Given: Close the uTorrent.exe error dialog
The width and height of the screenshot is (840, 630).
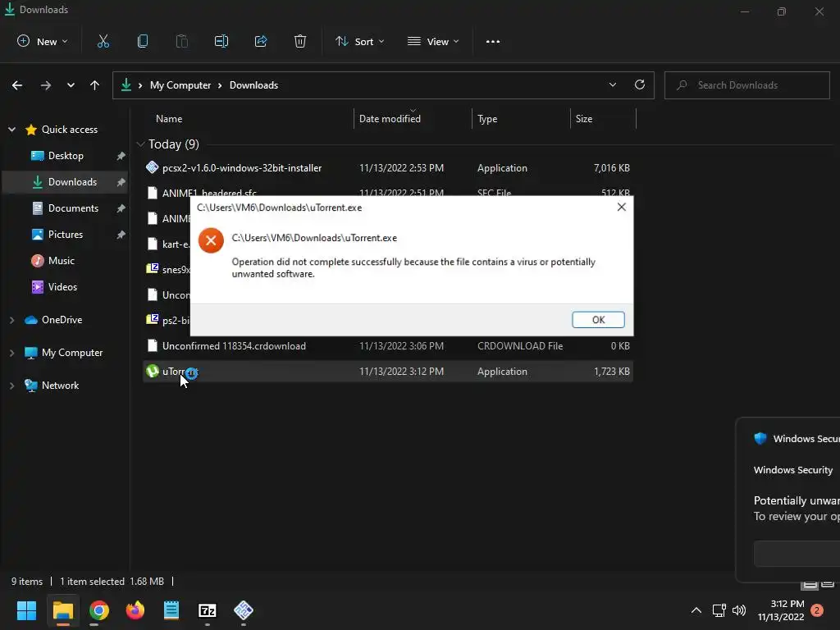Looking at the screenshot, I should 622,207.
